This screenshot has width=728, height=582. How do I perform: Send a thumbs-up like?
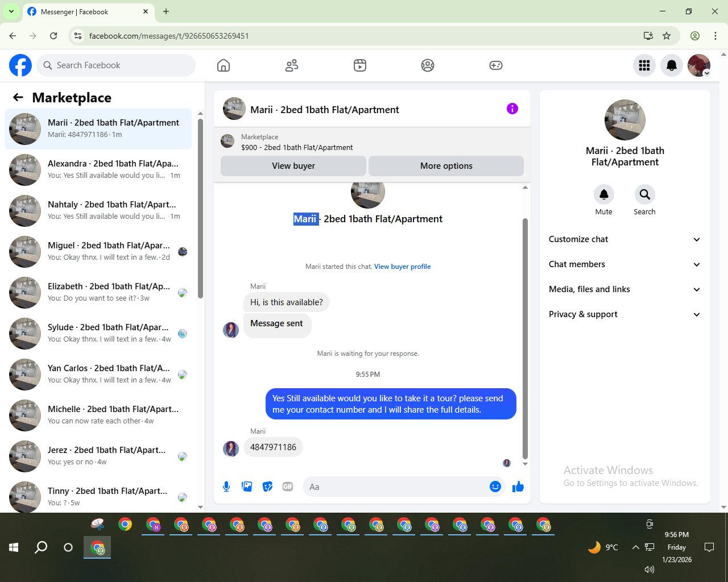tap(518, 487)
